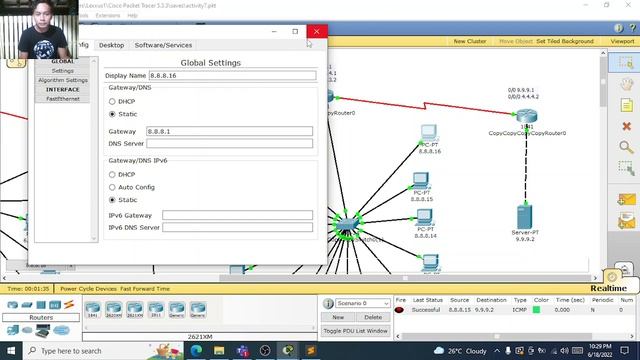
Task: Select the WAN Emulation cloud icon
Action: click(27, 330)
